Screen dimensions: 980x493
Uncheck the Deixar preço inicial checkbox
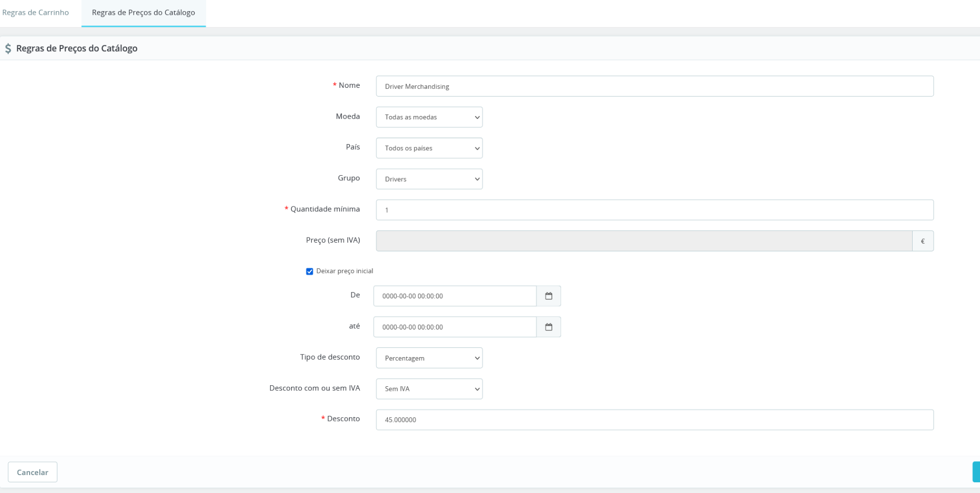309,271
